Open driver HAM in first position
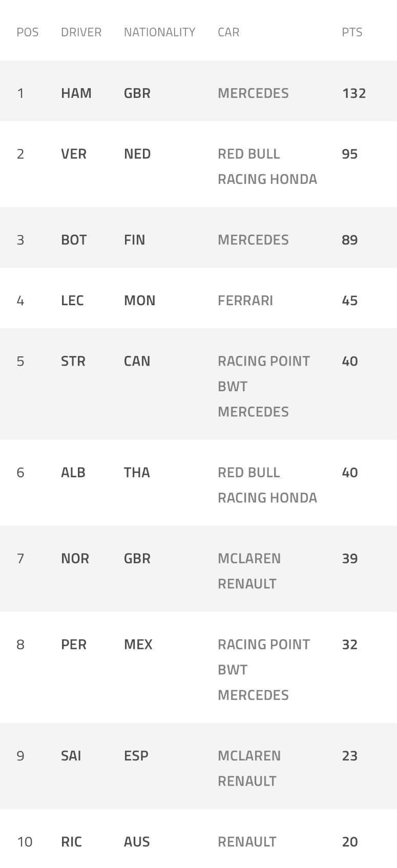397x868 pixels. (x=76, y=93)
